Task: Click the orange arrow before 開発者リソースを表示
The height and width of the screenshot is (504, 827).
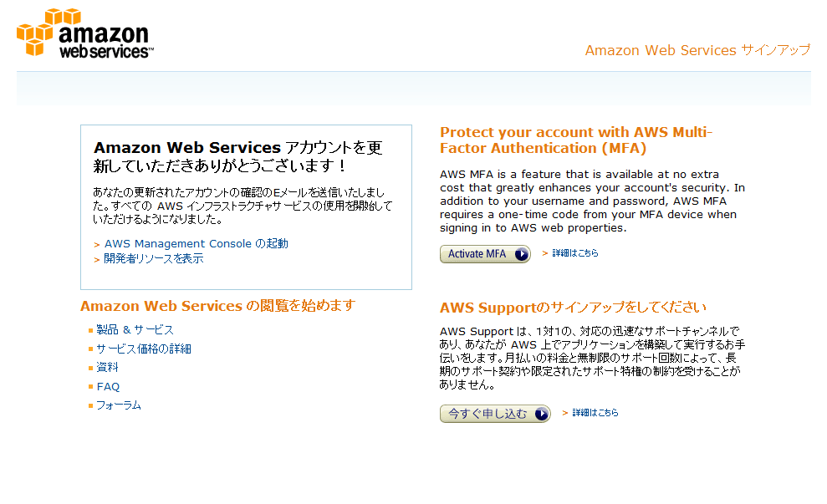Action: tap(97, 259)
